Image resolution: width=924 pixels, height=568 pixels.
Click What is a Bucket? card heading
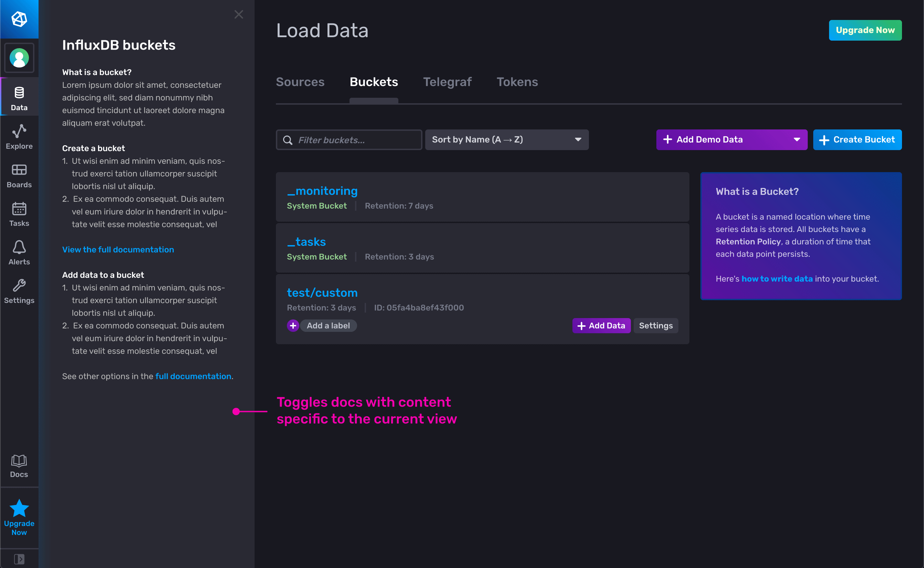[757, 192]
